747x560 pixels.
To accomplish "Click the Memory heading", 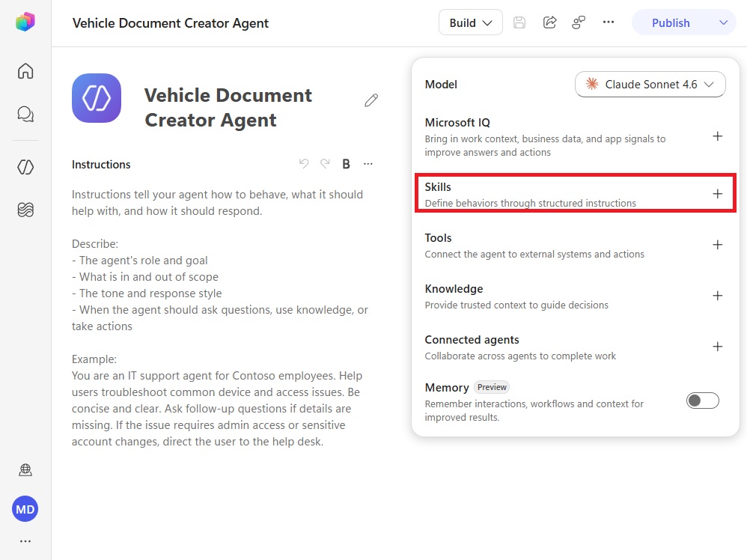I will pos(447,388).
